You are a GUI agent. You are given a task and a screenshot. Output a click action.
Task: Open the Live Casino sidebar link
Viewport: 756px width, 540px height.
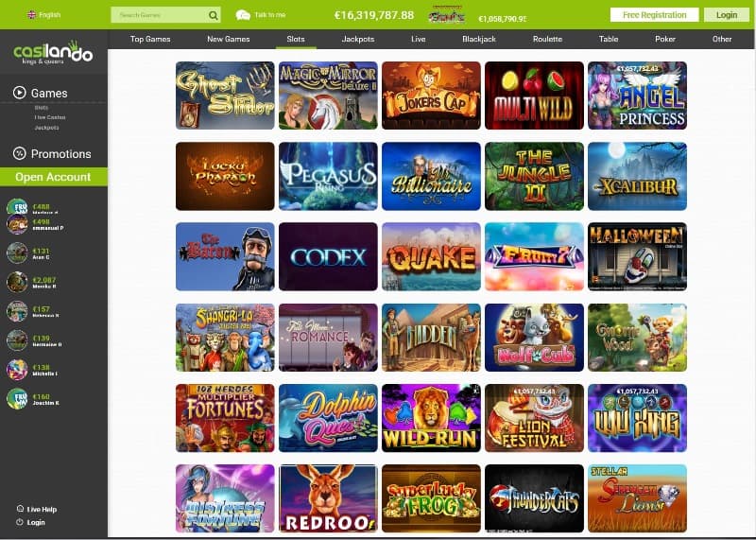(50, 117)
